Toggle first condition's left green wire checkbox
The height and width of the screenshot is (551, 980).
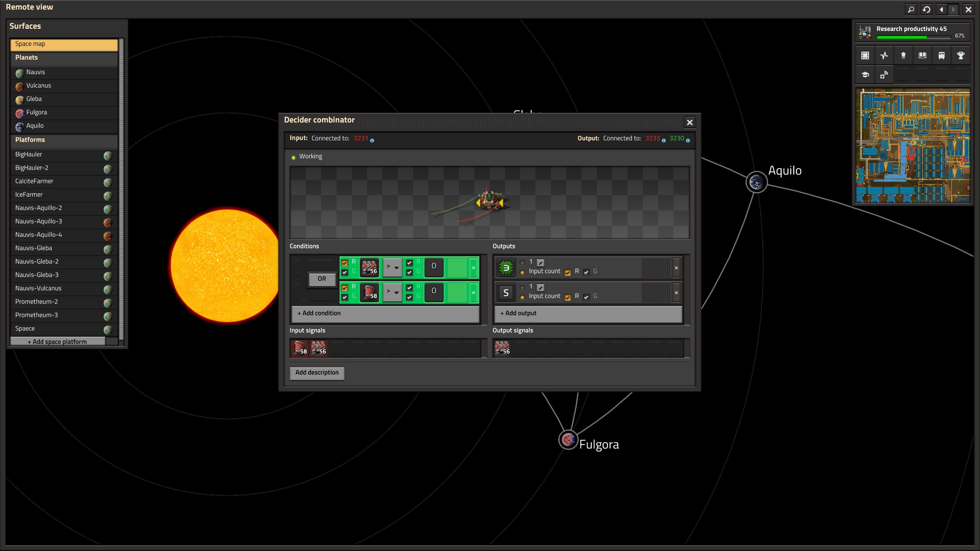click(345, 272)
